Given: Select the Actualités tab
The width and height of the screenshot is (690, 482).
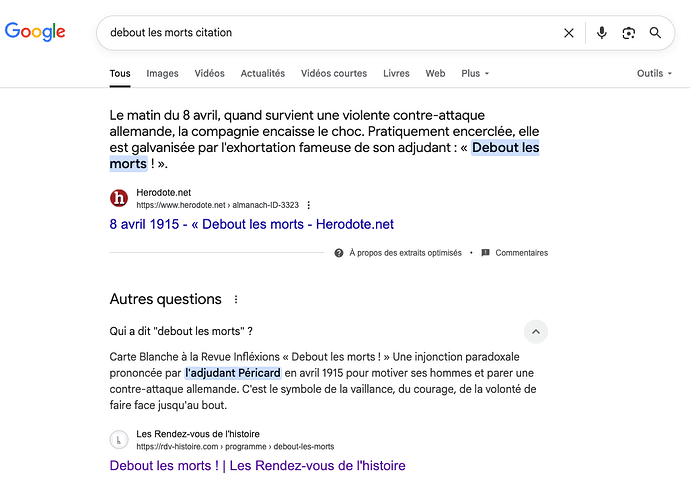Looking at the screenshot, I should coord(263,73).
